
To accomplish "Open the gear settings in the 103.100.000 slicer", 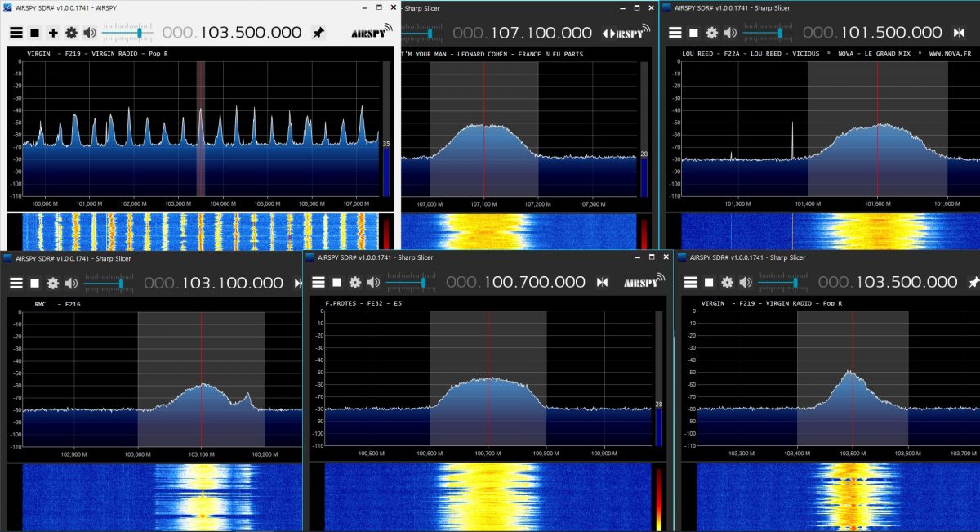I will pos(53,283).
